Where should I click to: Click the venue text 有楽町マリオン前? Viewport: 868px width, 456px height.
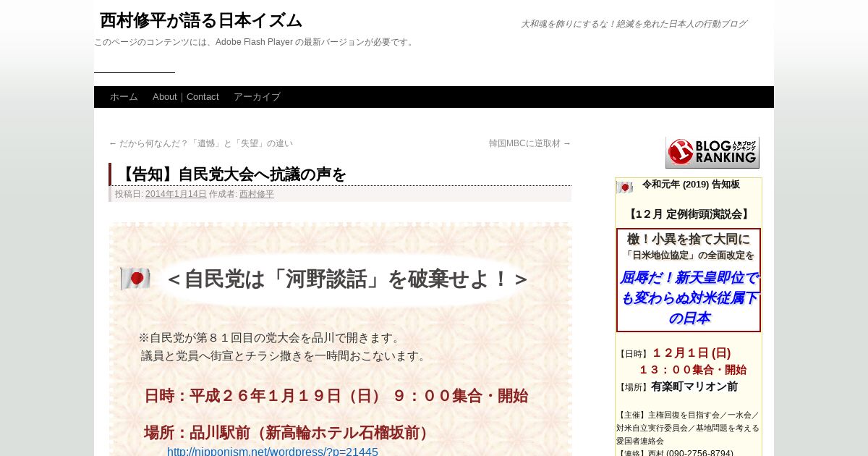tap(694, 387)
